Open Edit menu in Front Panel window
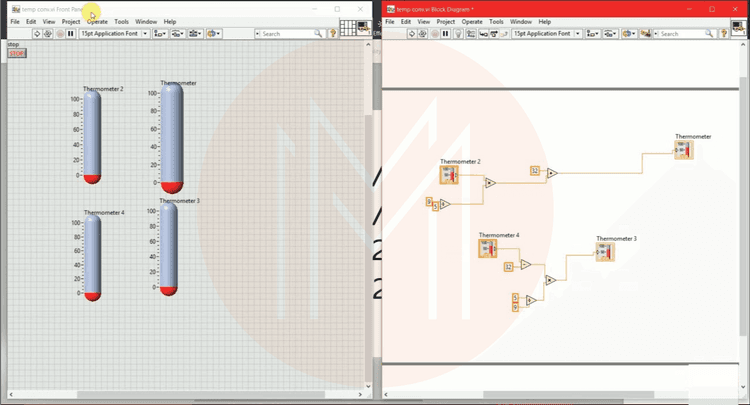 [x=31, y=22]
